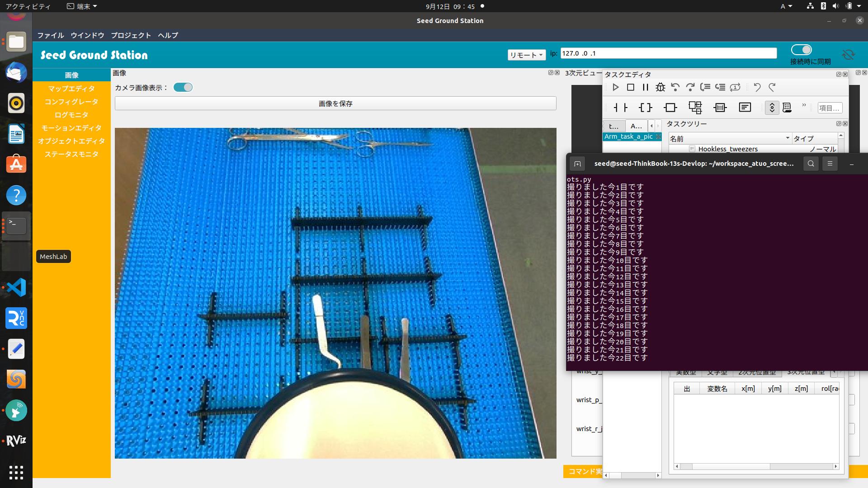
Task: Open ステータスモニタ in the sidebar
Action: [x=71, y=154]
